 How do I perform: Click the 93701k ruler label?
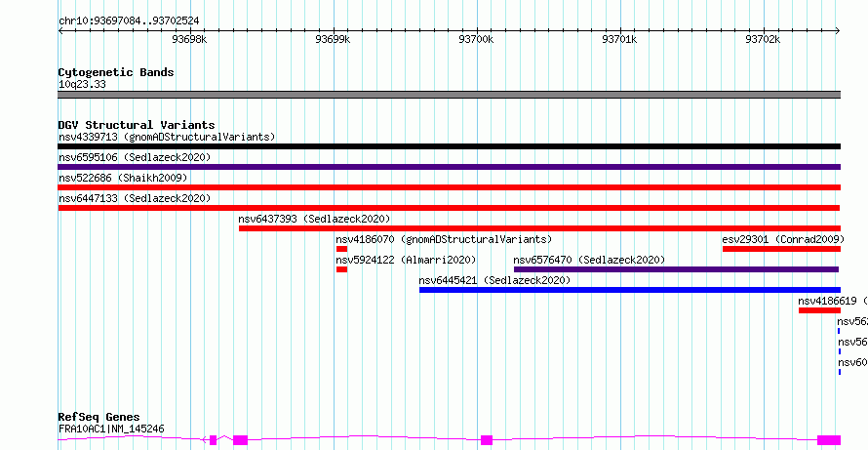tap(619, 39)
